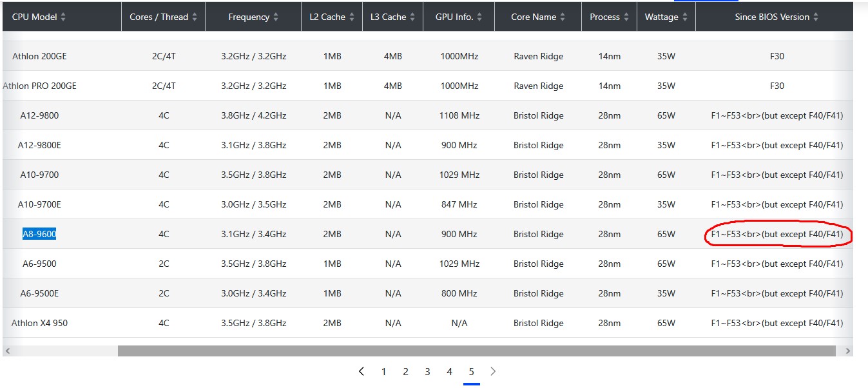Click the next page arrow
This screenshot has width=868, height=388.
pyautogui.click(x=493, y=371)
